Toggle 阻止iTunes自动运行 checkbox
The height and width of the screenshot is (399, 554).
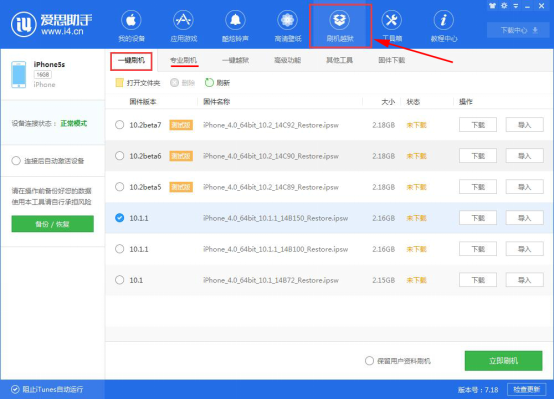15,389
